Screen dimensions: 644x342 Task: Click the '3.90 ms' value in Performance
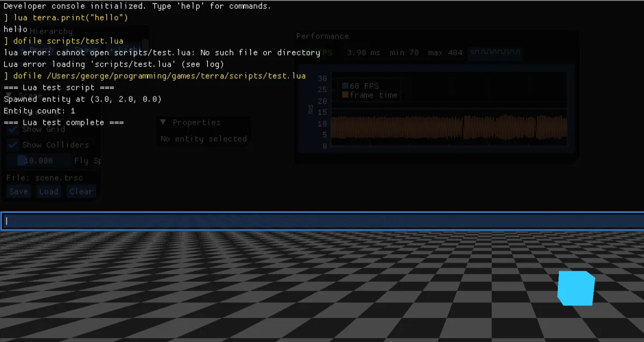364,53
